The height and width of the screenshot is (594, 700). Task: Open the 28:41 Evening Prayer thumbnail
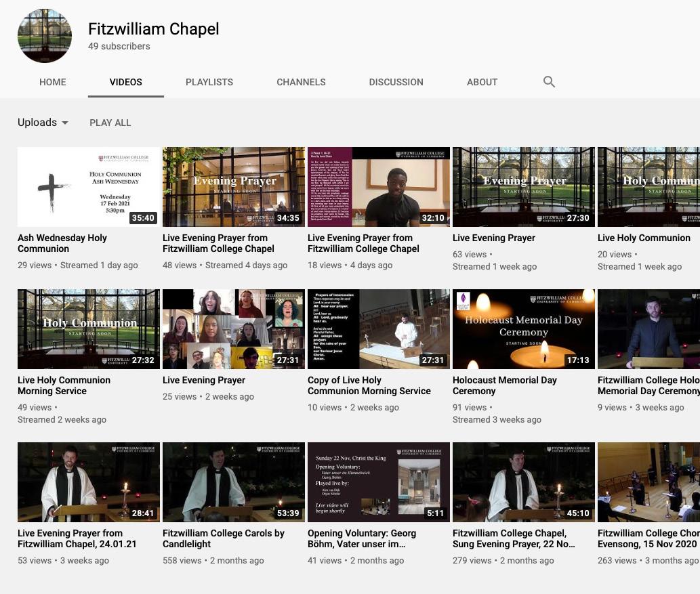click(x=88, y=482)
